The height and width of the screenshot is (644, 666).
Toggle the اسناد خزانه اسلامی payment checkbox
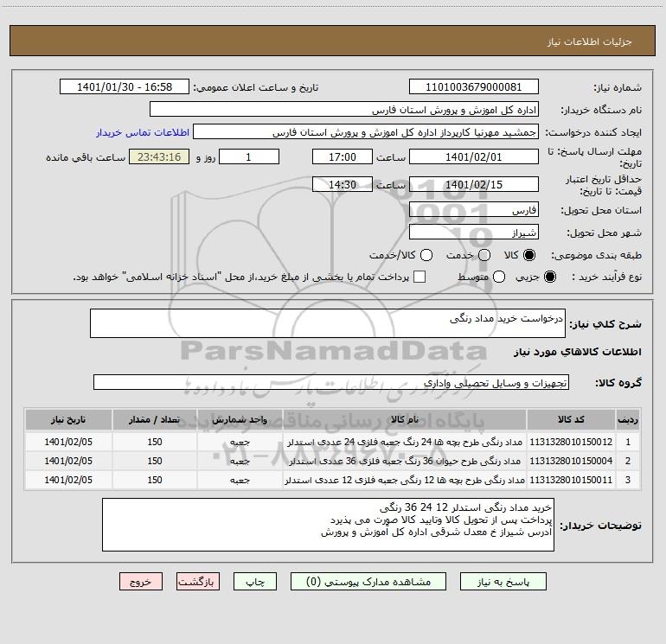(419, 277)
